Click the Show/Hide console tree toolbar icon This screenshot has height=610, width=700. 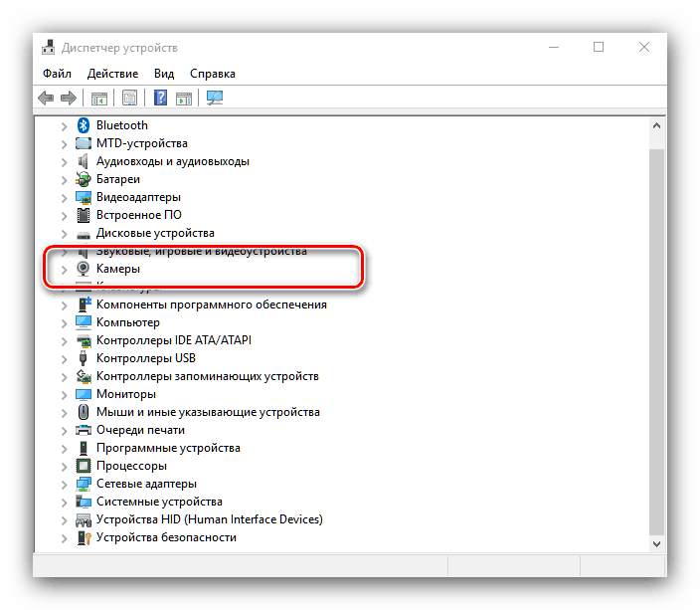pyautogui.click(x=99, y=98)
